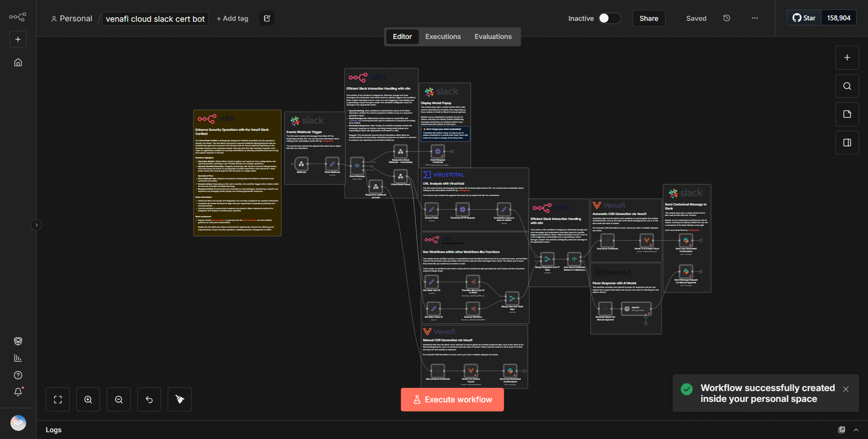Viewport: 868px width, 439px height.
Task: Fit the workflow to view
Action: [58, 400]
